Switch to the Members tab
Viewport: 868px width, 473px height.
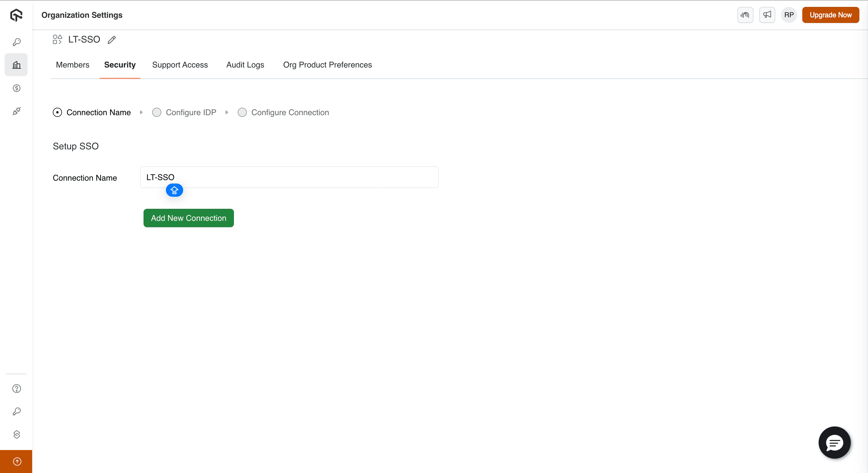pyautogui.click(x=72, y=65)
